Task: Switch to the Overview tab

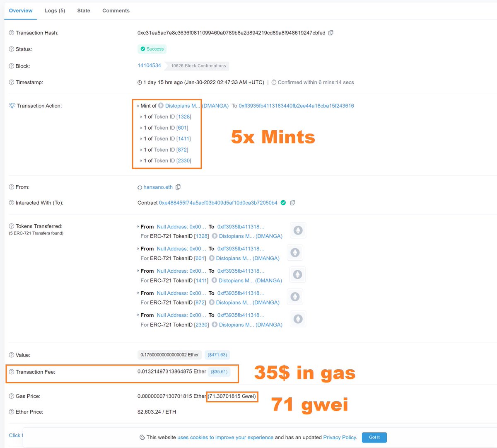Action: (21, 10)
